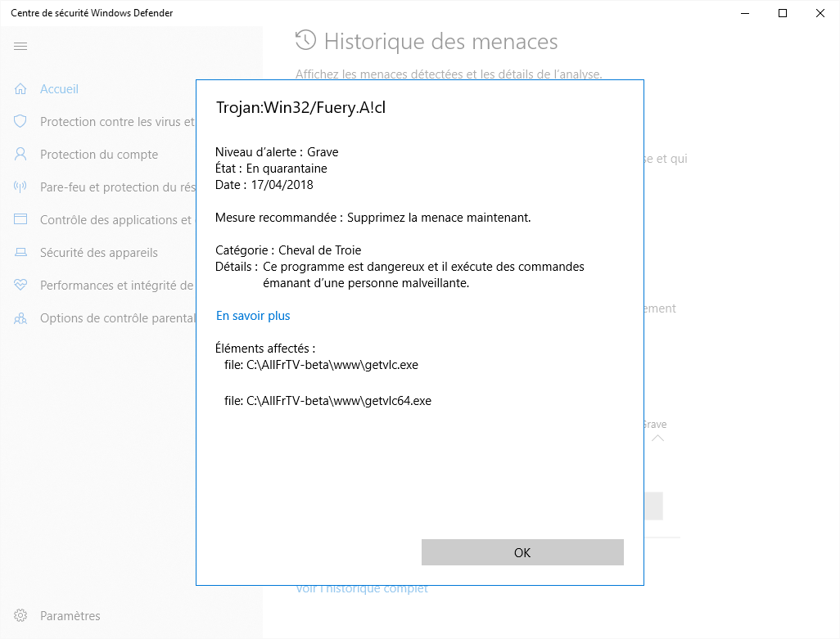Open Protection contre les virus section
840x639 pixels.
[117, 121]
